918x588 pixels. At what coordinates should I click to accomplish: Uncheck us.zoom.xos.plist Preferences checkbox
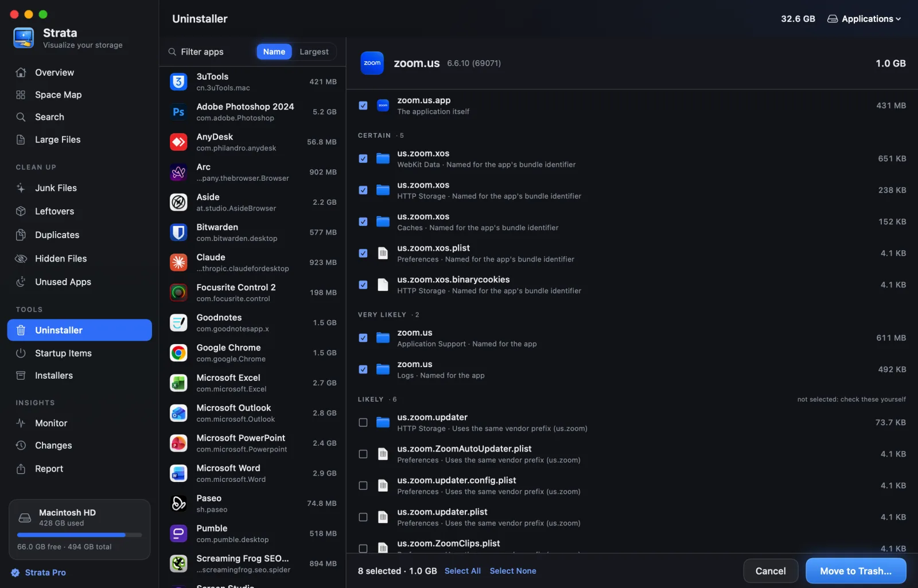click(x=363, y=253)
